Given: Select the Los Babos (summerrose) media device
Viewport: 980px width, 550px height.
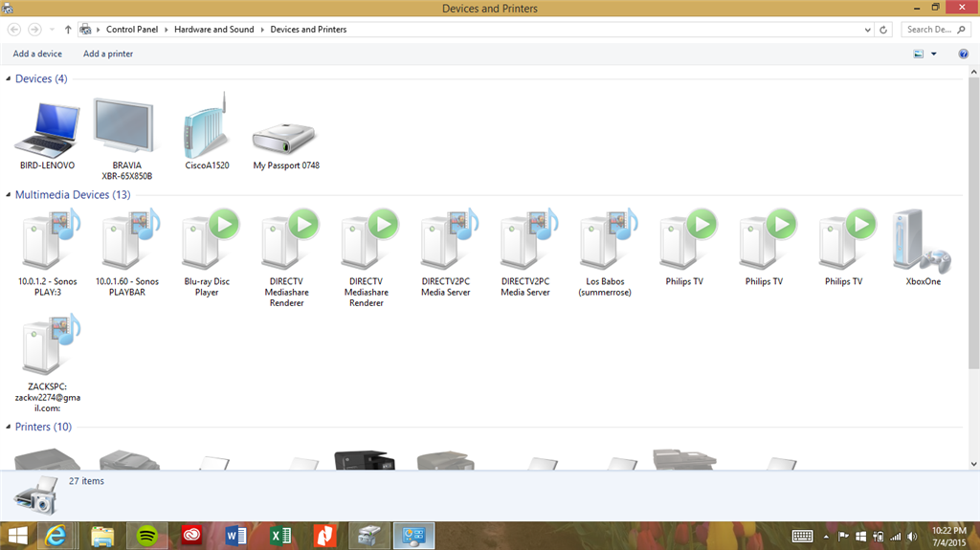Looking at the screenshot, I should pyautogui.click(x=605, y=253).
